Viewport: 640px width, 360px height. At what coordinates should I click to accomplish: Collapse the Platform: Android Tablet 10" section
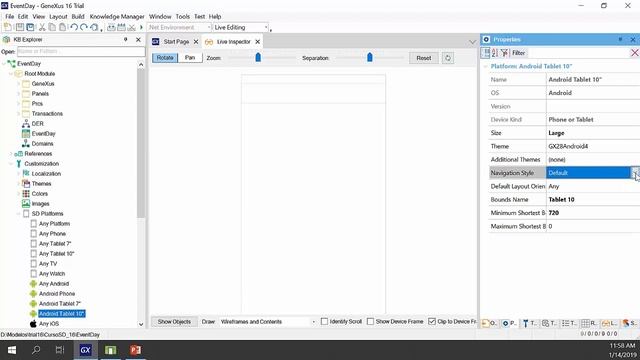click(485, 66)
